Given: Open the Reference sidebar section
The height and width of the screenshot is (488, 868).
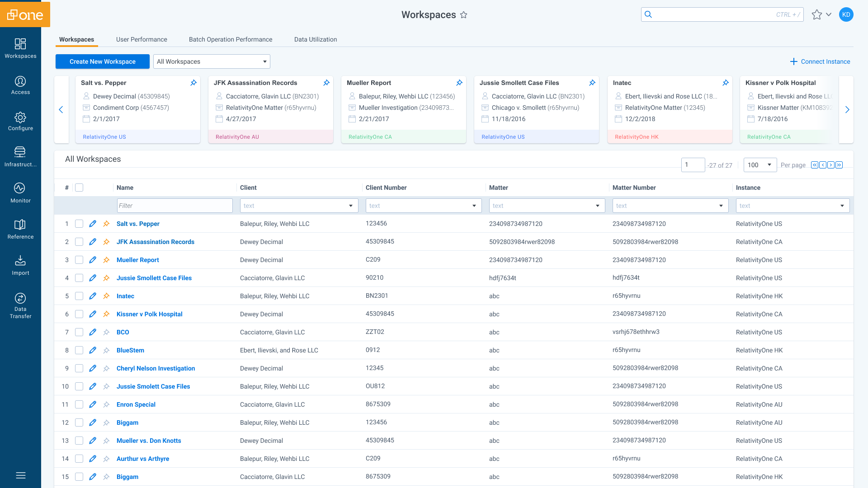Looking at the screenshot, I should tap(20, 229).
